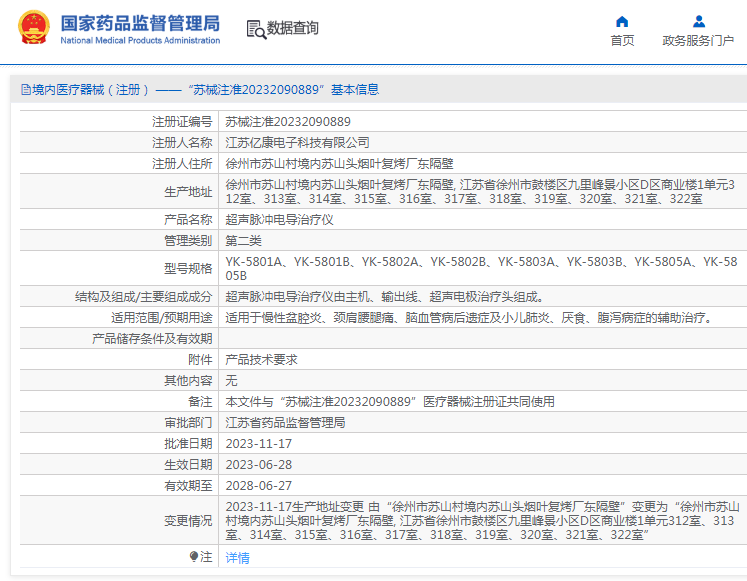Click 国家药品监督管理局 title

tap(140, 23)
